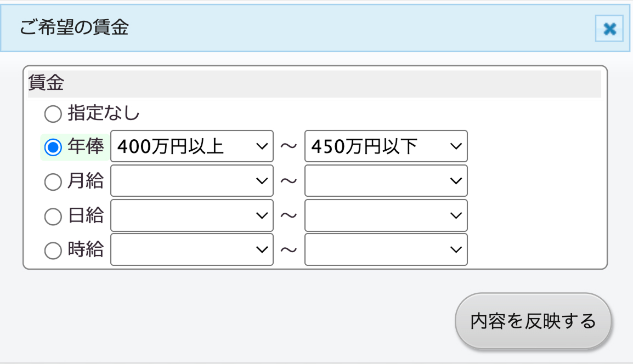This screenshot has width=633, height=364.
Task: Open the 日給 maximum amount dropdown
Action: tap(386, 215)
